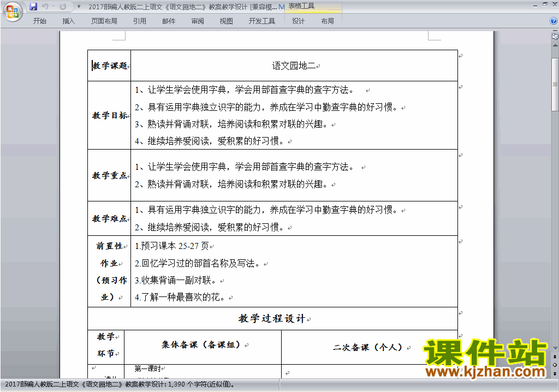Open the Select Browse Object circle button

point(555,365)
